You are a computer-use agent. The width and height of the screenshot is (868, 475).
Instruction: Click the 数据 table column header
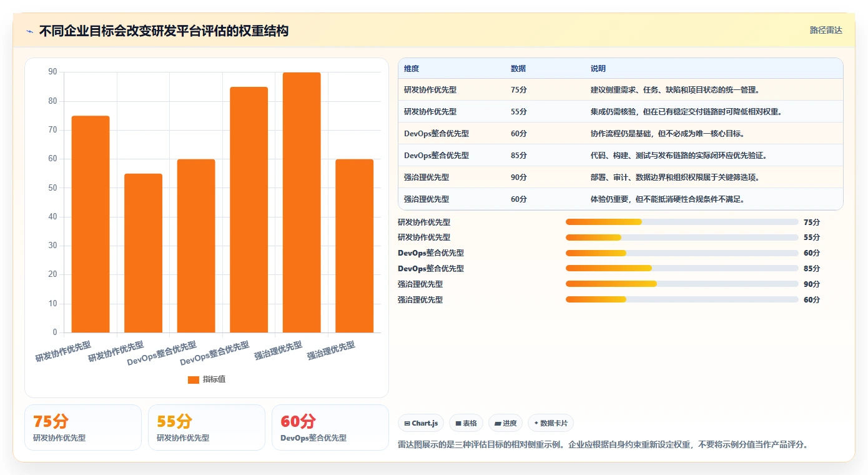tap(518, 69)
